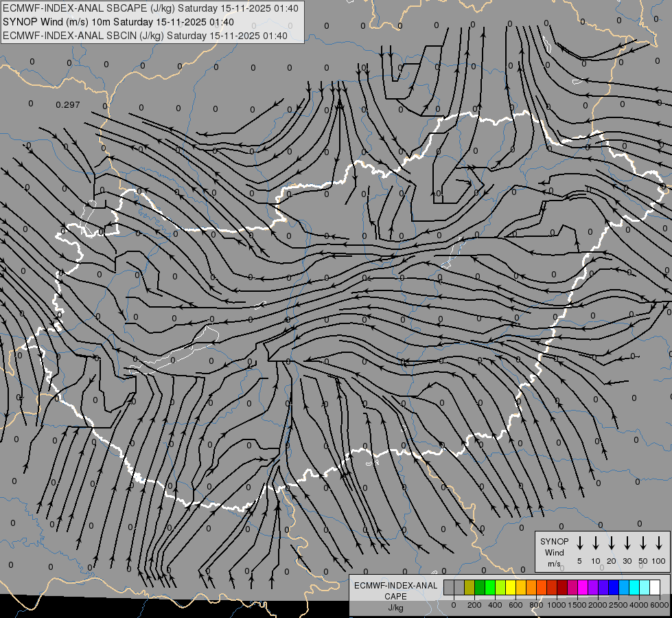Choose the pure yellow CAPE legend swatch
This screenshot has height=618, width=672.
click(511, 587)
